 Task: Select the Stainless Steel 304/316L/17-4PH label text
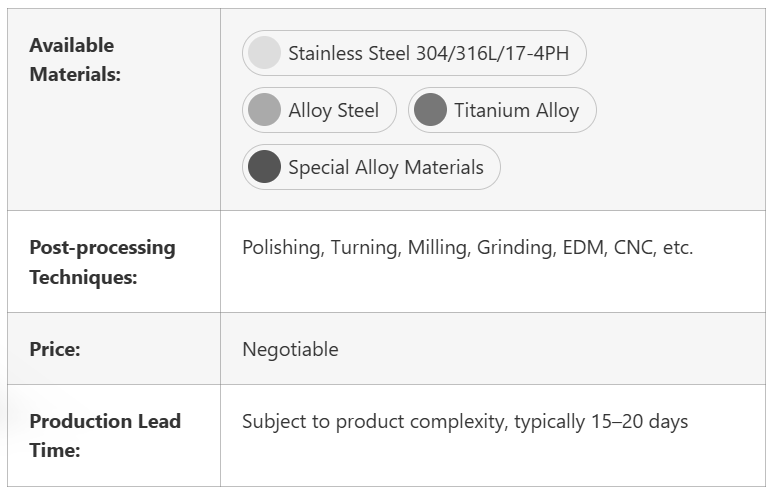428,53
